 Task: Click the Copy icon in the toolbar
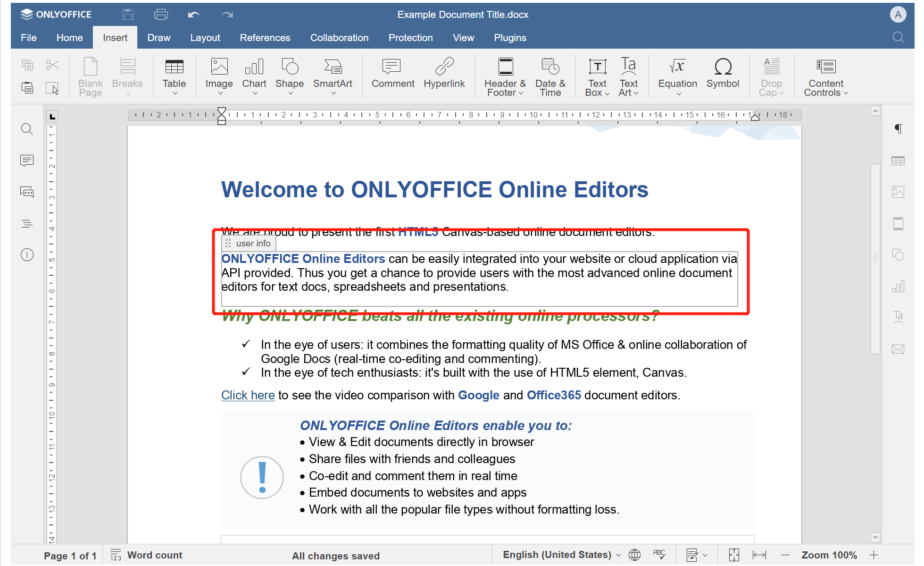coord(27,65)
